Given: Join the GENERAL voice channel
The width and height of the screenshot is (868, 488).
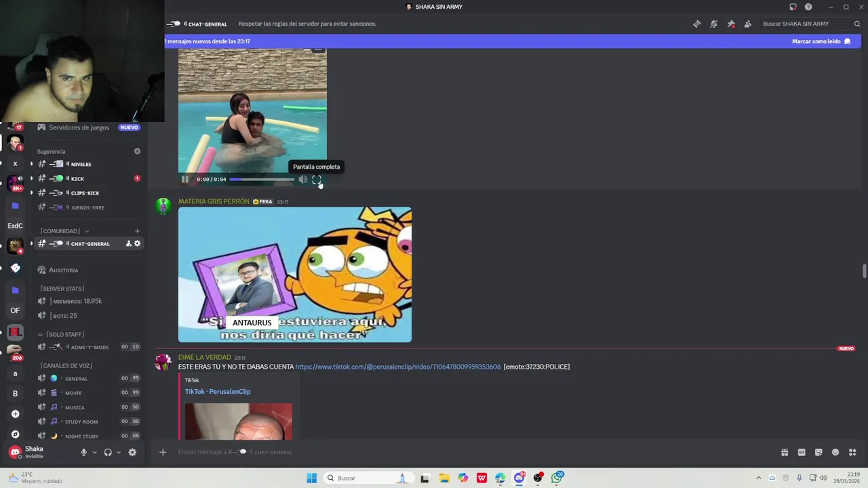Looking at the screenshot, I should point(88,378).
